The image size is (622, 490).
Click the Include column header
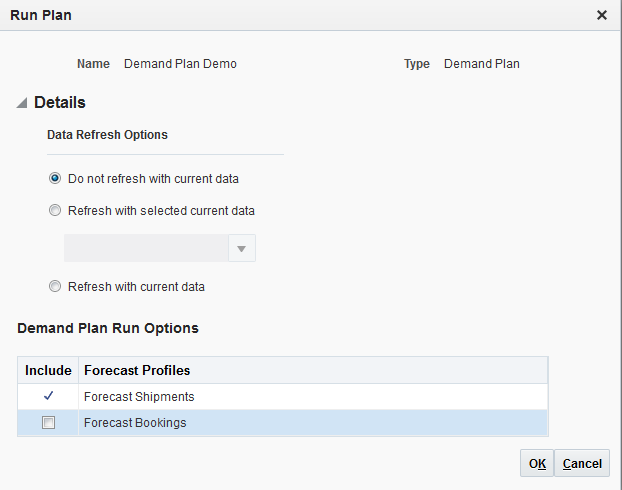coord(48,370)
